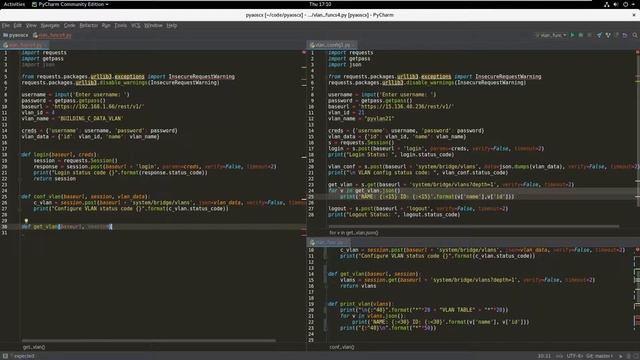This screenshot has width=640, height=360.
Task: Open the Help menu
Action: click(x=171, y=25)
